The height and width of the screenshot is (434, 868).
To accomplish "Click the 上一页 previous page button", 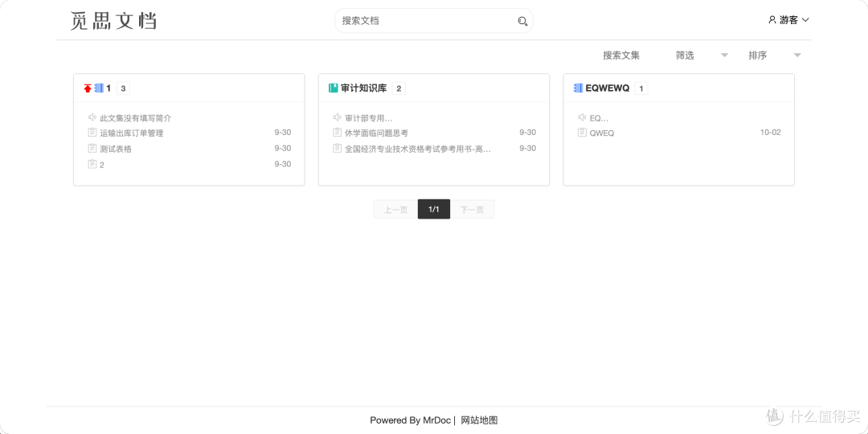I will (395, 209).
